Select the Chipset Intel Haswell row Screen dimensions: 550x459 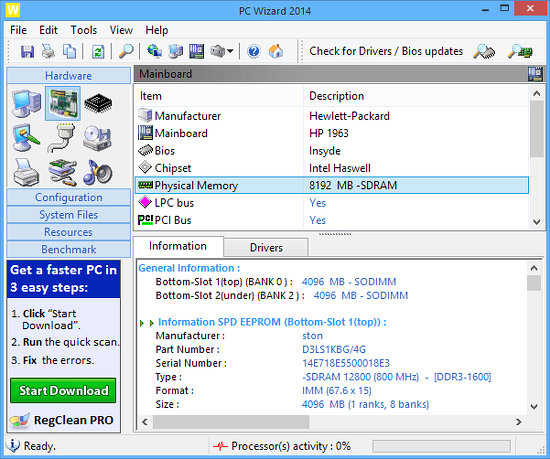(x=331, y=168)
